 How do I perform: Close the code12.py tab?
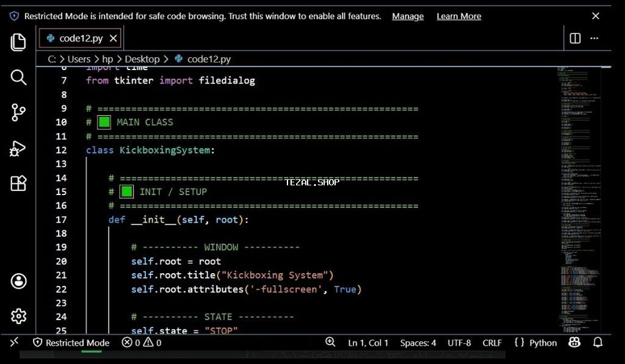[113, 38]
